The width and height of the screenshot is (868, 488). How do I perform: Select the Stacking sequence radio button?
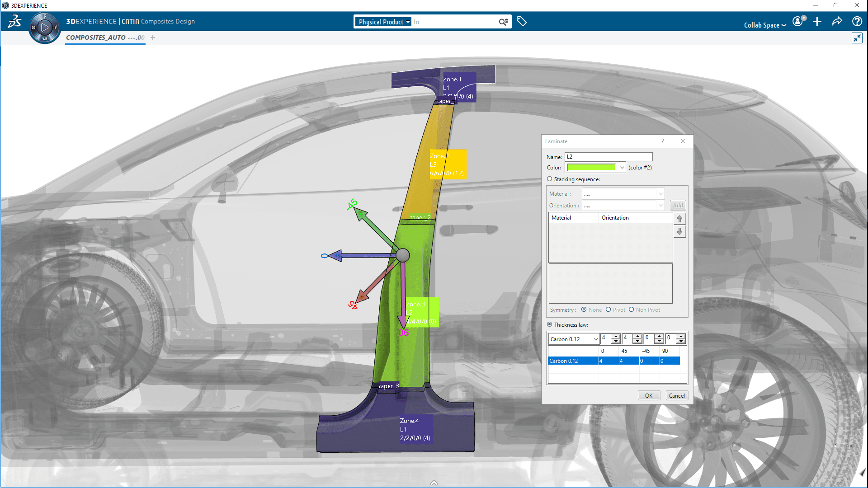[550, 179]
